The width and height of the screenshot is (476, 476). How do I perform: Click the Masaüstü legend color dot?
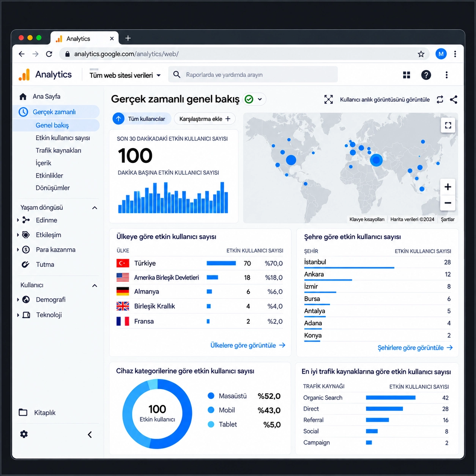tap(211, 396)
